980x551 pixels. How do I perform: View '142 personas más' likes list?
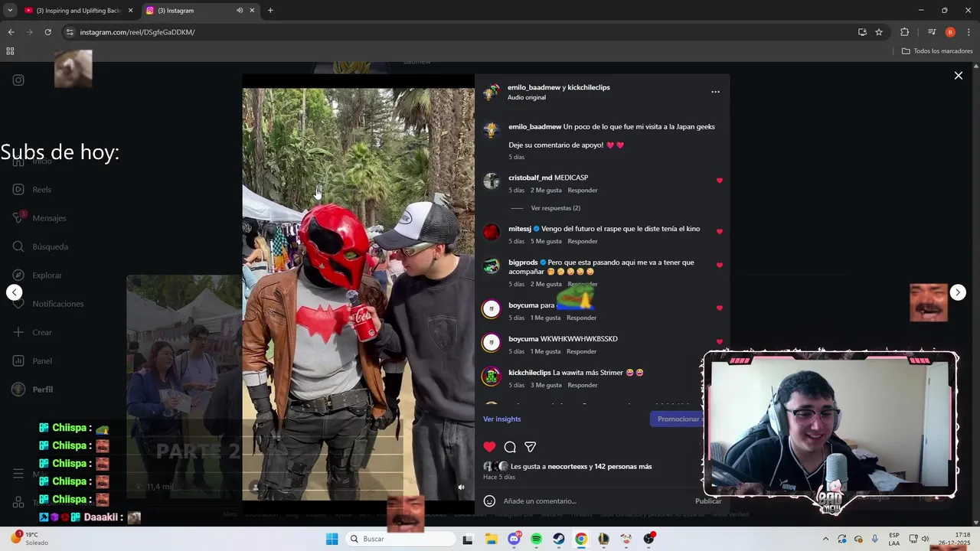pos(623,466)
